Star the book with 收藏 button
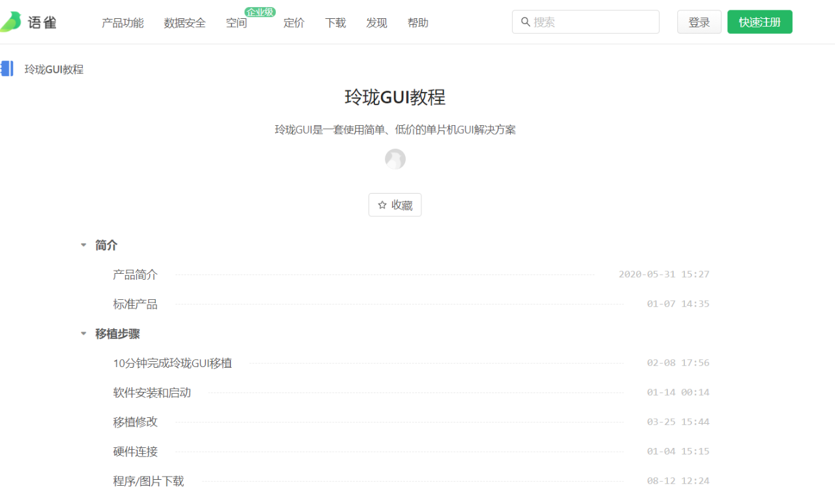The height and width of the screenshot is (504, 835). (395, 205)
